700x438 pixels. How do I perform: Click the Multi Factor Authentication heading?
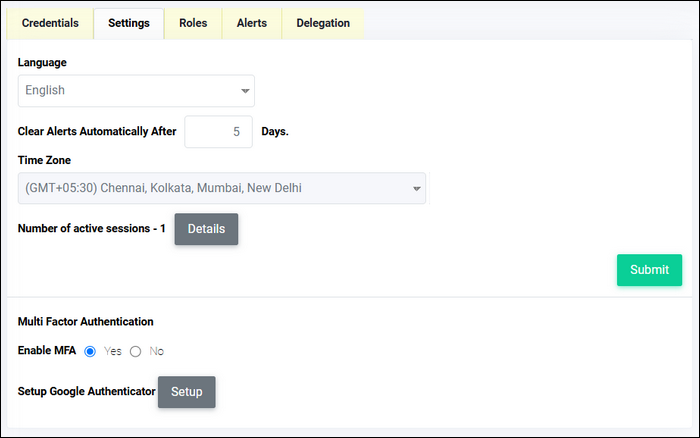[86, 321]
